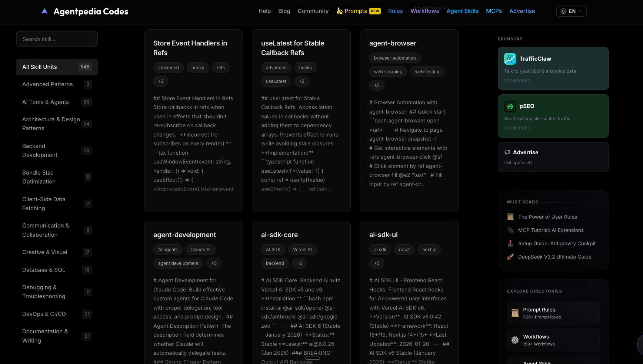Select Debugging & Troubleshooting category
Viewport: 643px width, 364px height.
(x=57, y=292)
